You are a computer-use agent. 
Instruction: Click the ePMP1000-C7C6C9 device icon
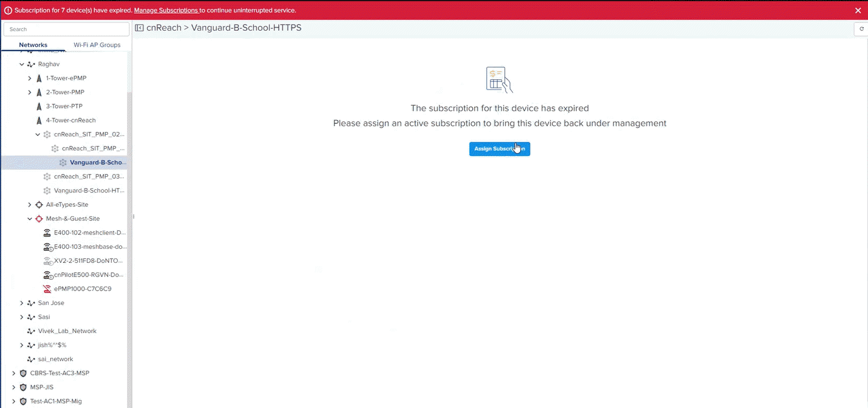[47, 289]
